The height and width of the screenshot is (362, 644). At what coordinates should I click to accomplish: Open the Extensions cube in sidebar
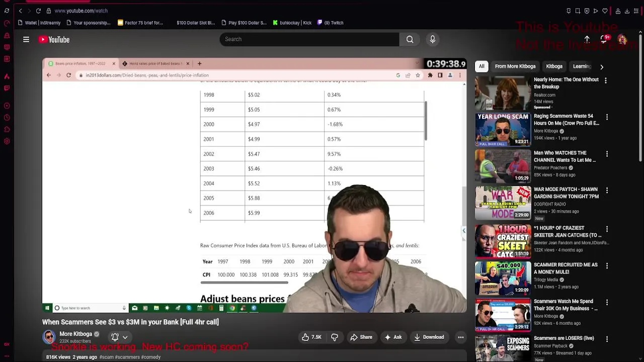7,129
